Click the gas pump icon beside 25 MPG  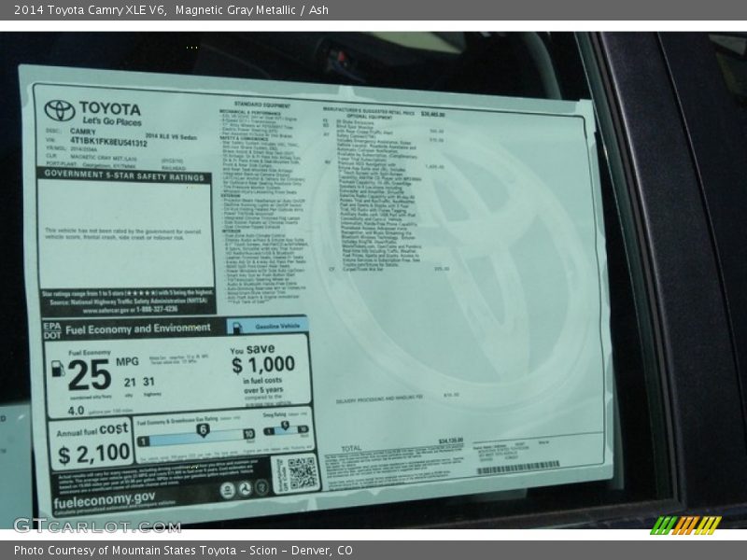coord(58,369)
